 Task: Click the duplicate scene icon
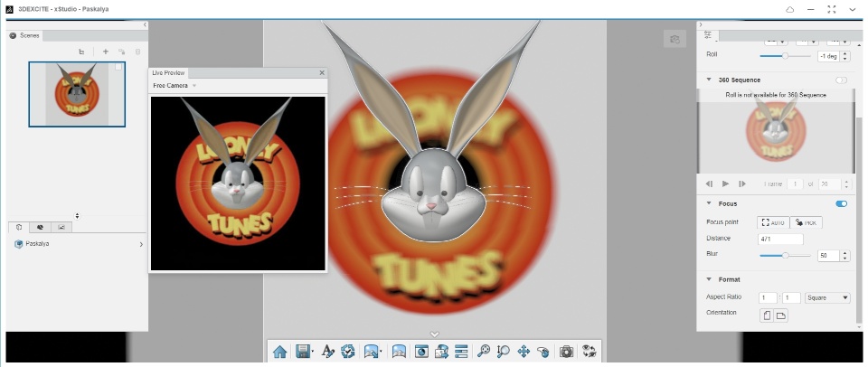pyautogui.click(x=122, y=52)
